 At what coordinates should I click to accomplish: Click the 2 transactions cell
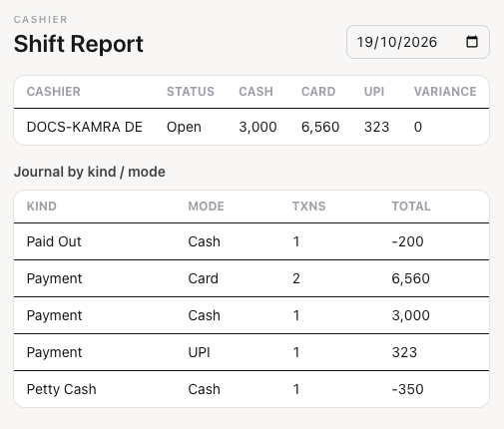tap(296, 278)
